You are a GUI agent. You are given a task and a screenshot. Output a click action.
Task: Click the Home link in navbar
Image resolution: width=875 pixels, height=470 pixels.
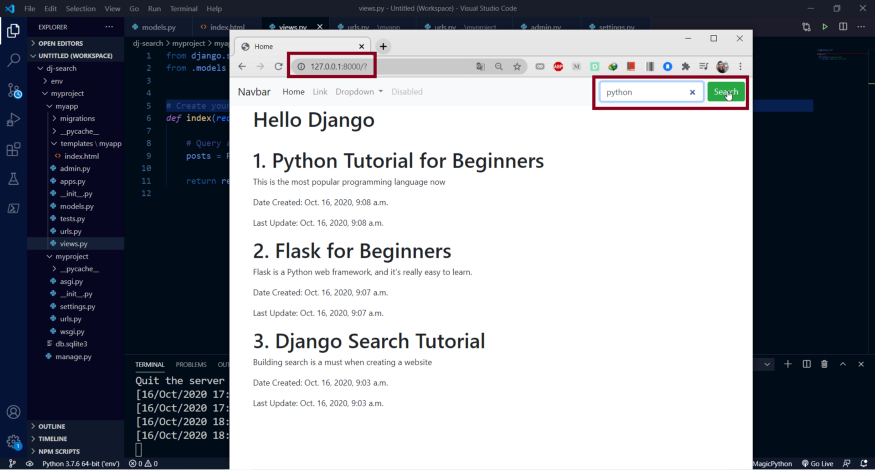293,92
